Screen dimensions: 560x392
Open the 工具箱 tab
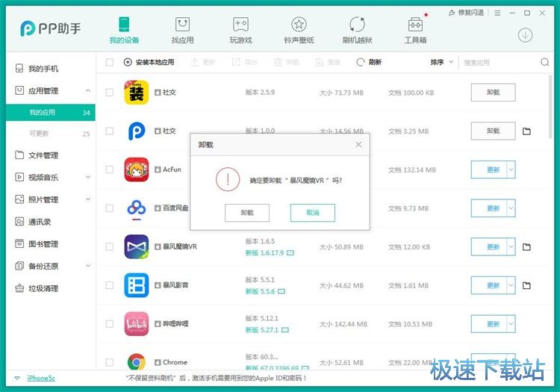click(x=415, y=31)
